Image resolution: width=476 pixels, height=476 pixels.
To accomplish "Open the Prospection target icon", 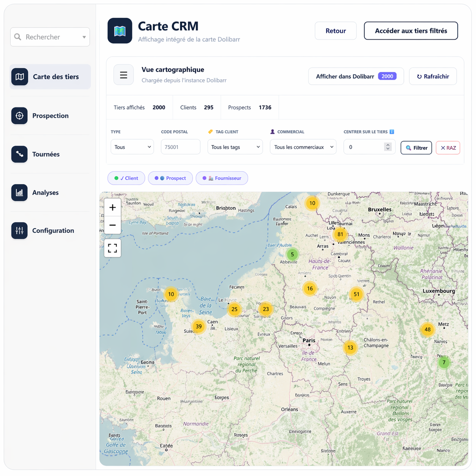I will [19, 116].
